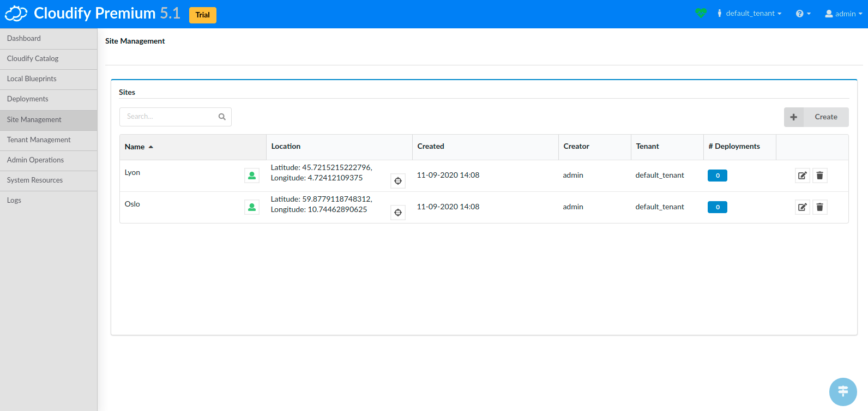Select the Lyon site name

132,173
